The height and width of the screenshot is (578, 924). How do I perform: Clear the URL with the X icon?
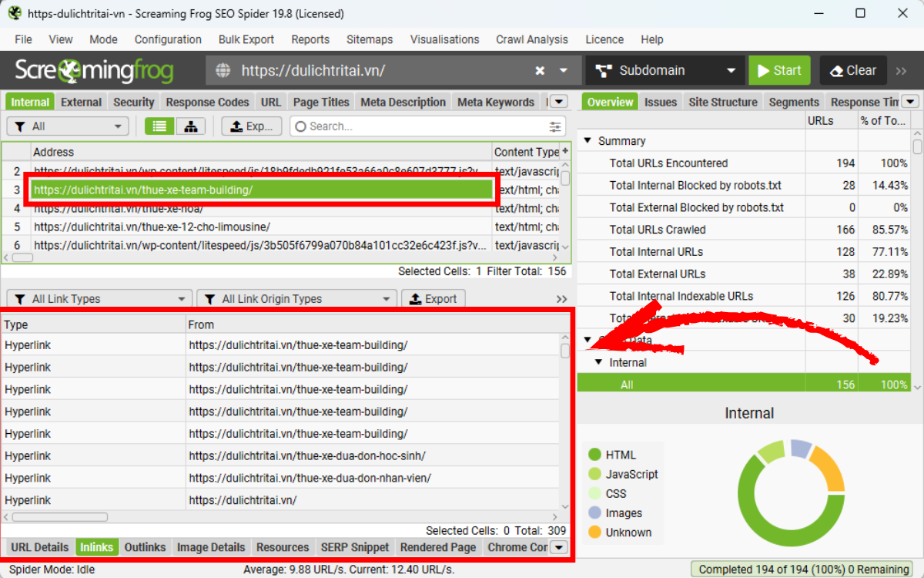541,71
